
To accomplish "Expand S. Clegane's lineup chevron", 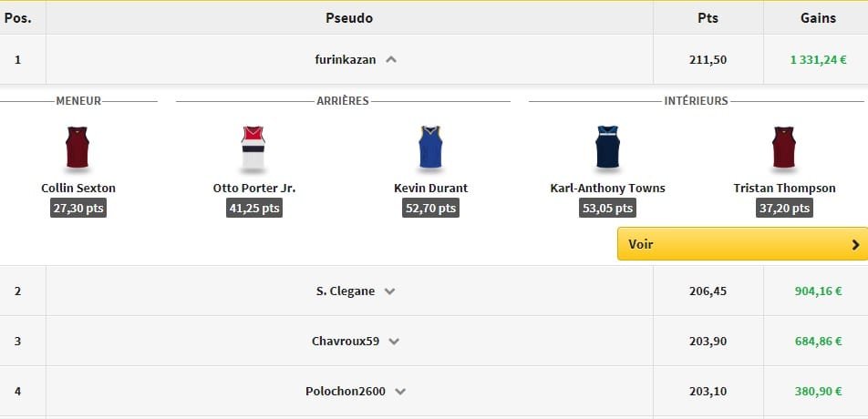I will [389, 291].
